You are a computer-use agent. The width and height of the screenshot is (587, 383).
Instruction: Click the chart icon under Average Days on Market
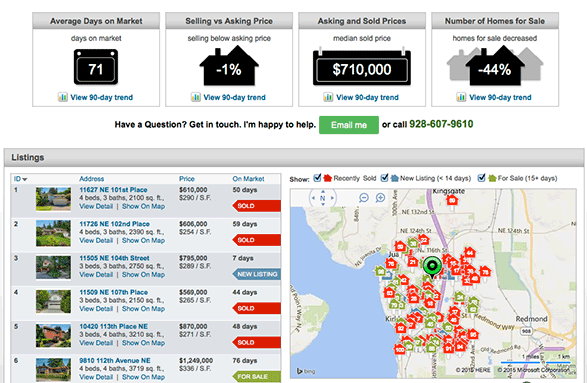(63, 97)
